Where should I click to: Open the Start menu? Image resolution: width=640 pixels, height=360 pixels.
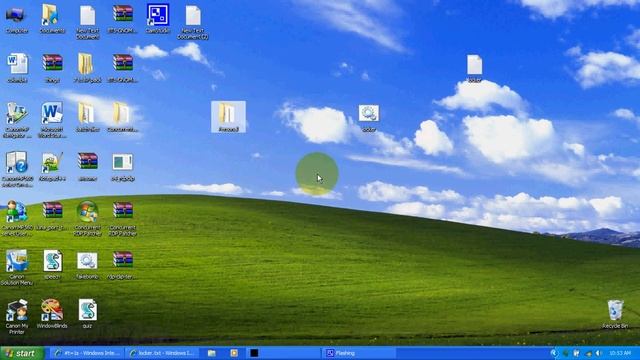point(21,353)
